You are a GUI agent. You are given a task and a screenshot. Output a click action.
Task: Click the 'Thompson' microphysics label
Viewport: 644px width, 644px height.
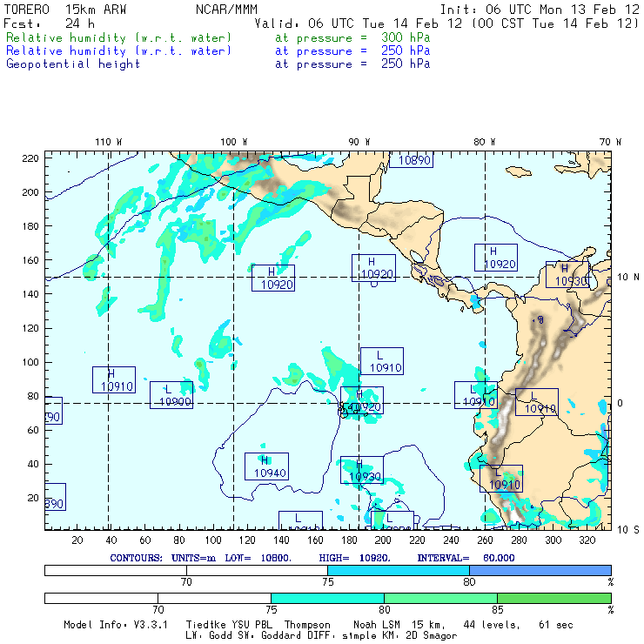[x=307, y=625]
